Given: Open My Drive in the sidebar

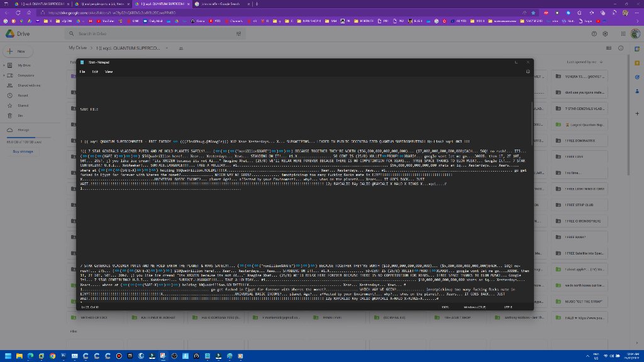Looking at the screenshot, I should coord(24,65).
